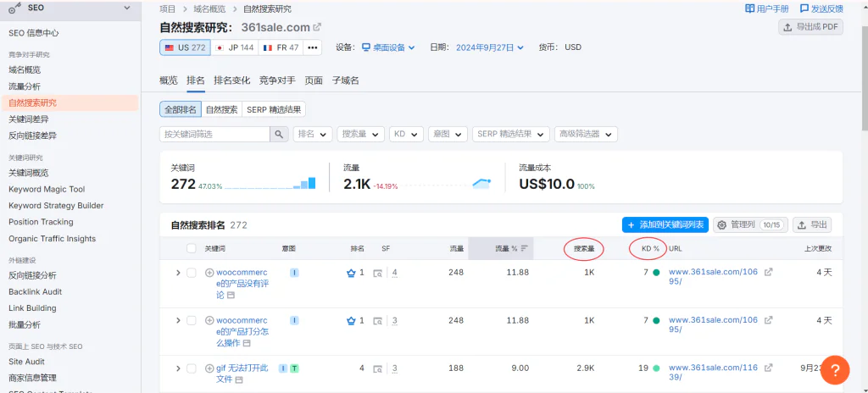Expand the first keyword row chevron
This screenshot has width=868, height=393.
178,273
